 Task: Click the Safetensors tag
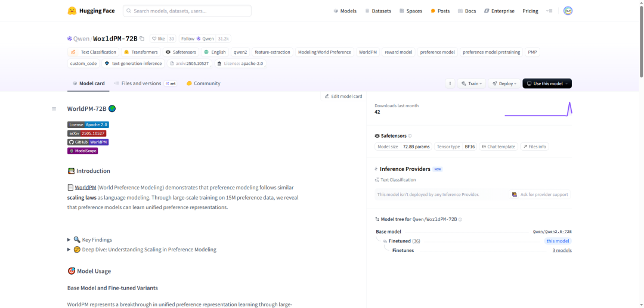click(x=181, y=52)
